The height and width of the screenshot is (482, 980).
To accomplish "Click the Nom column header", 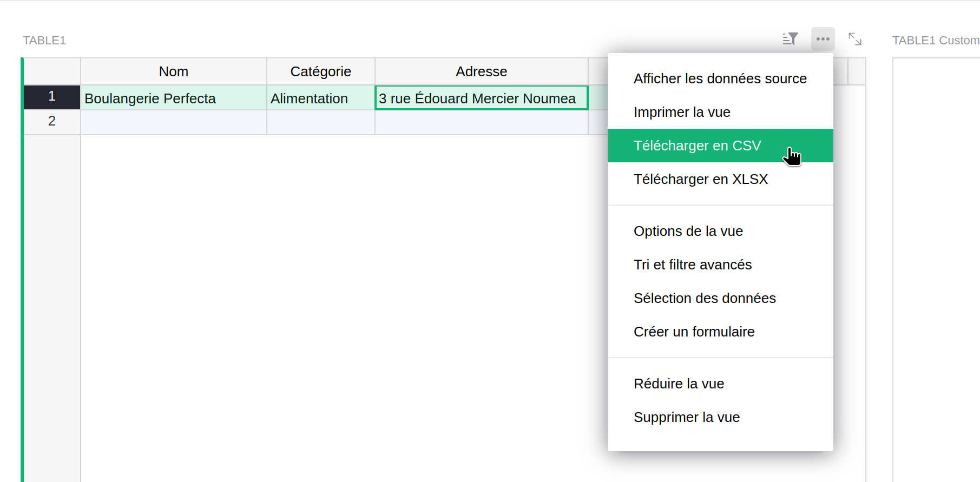I will click(173, 71).
